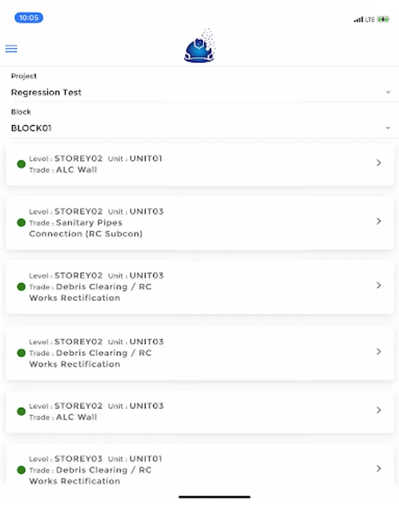The width and height of the screenshot is (399, 532).
Task: Tap the home indicator bar at bottom
Action: coord(215,497)
